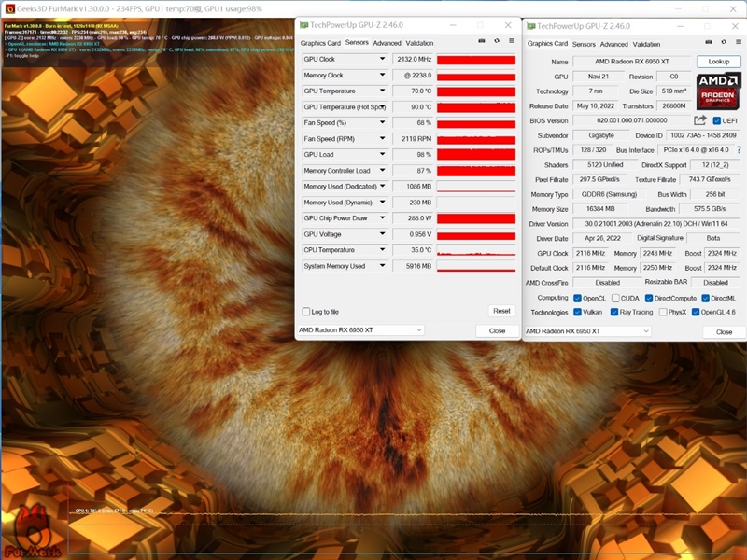Click the GPU name field AMD Radeon RX 6950 XT
Viewport: 747px width, 560px height.
click(x=632, y=62)
